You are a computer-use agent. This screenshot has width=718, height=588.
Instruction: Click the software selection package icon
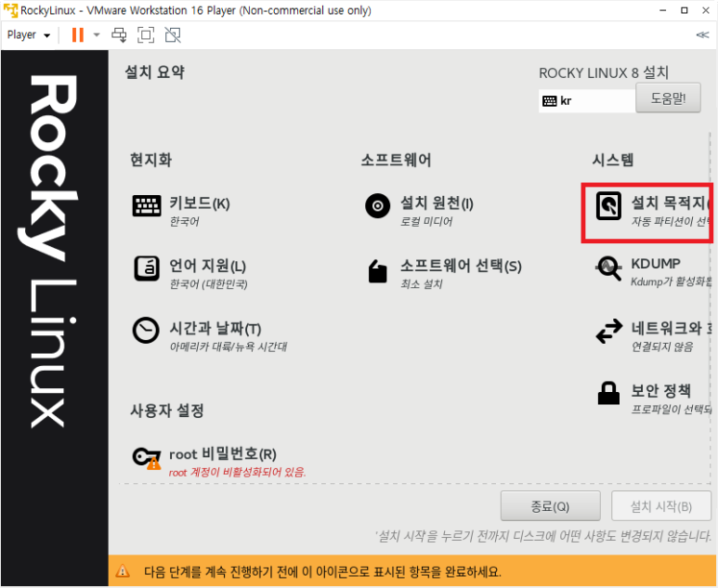click(378, 271)
